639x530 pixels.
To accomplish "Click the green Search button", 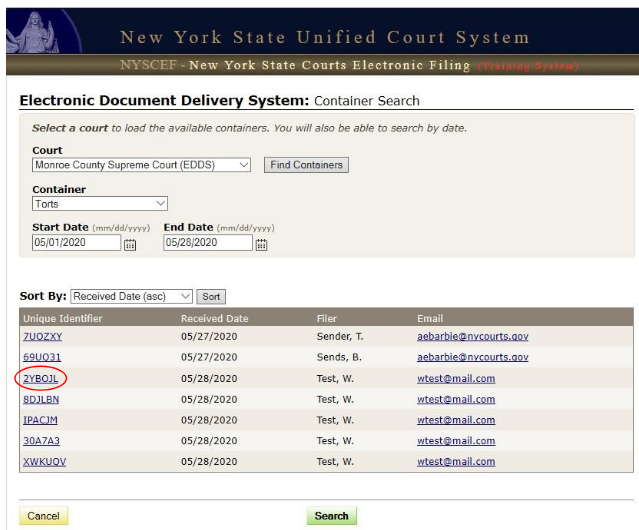I will point(331,516).
